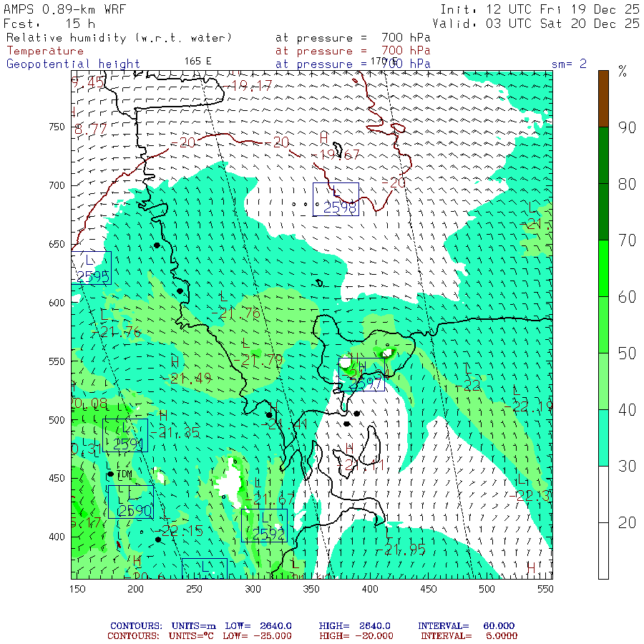
Task: Click the black station dot beside TDM
Action: pos(110,474)
